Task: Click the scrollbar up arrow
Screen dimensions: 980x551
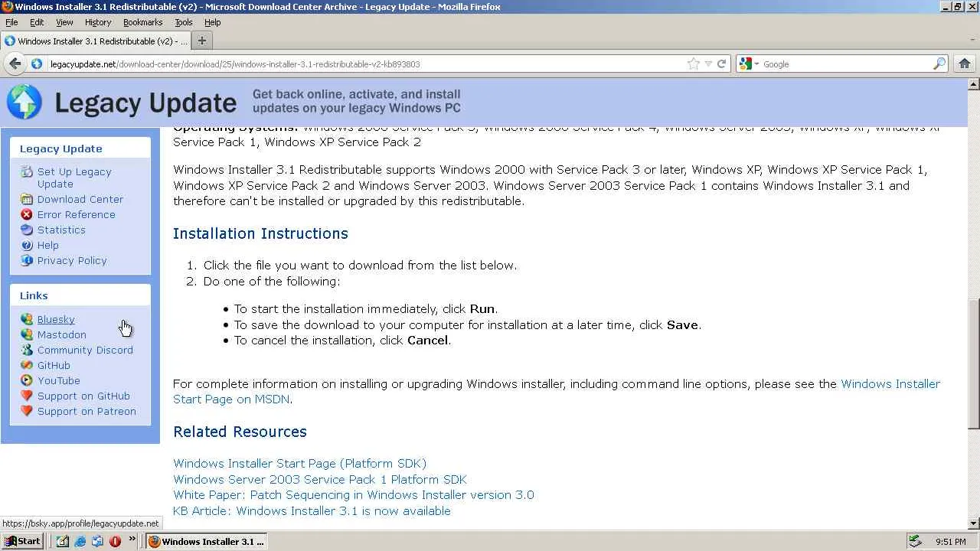Action: [974, 84]
